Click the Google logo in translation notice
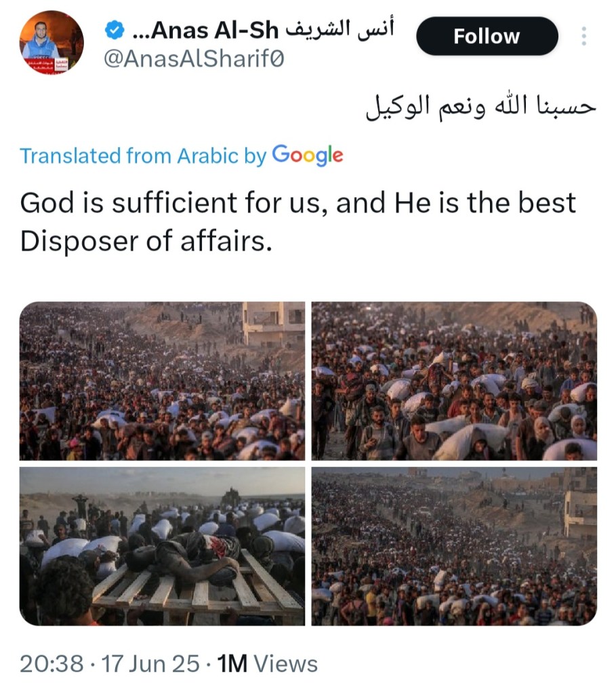 coord(307,155)
